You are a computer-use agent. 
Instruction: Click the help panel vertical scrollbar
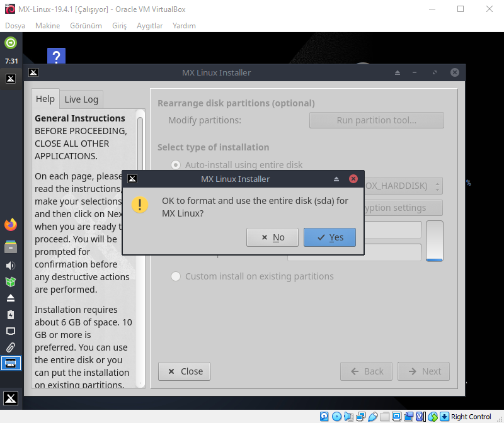click(x=140, y=249)
